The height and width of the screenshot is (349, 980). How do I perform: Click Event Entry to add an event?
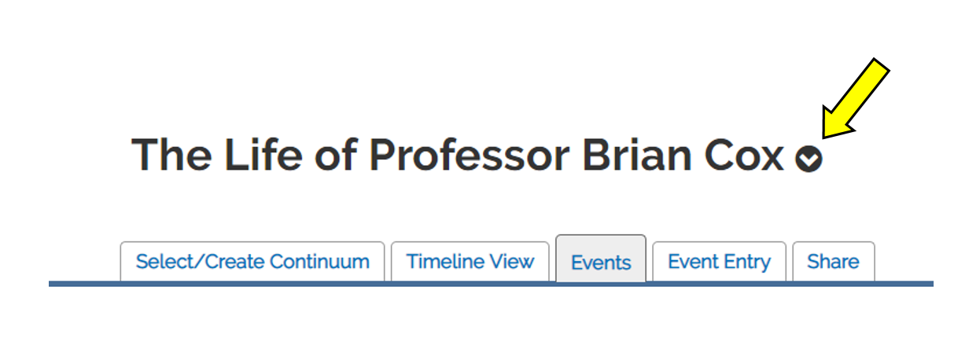coord(719,262)
